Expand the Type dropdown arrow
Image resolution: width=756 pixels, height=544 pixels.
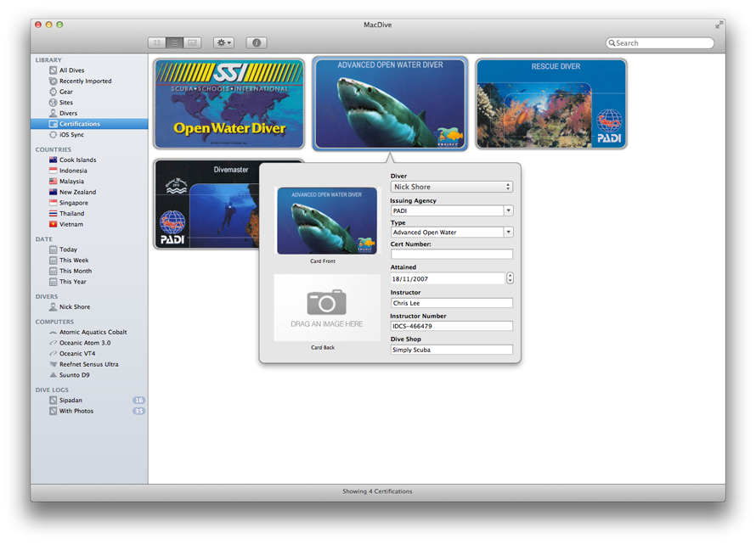508,233
